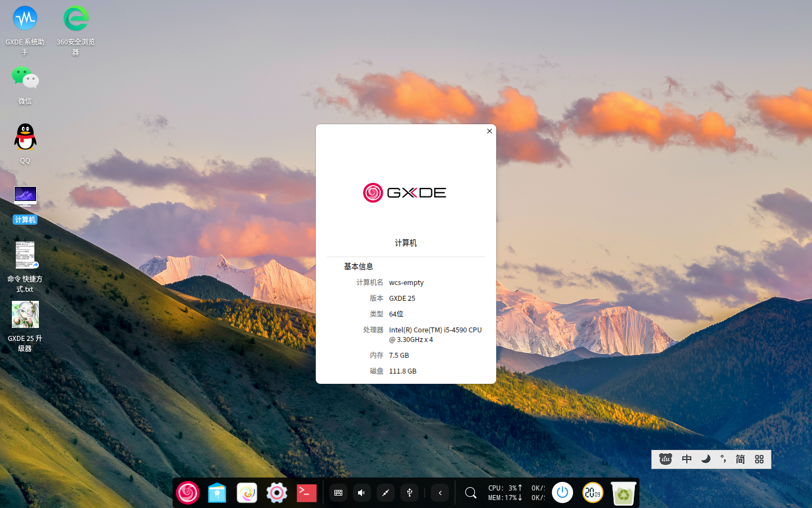Open the GXDE launcher in the dock
The height and width of the screenshot is (508, 812).
click(x=188, y=493)
